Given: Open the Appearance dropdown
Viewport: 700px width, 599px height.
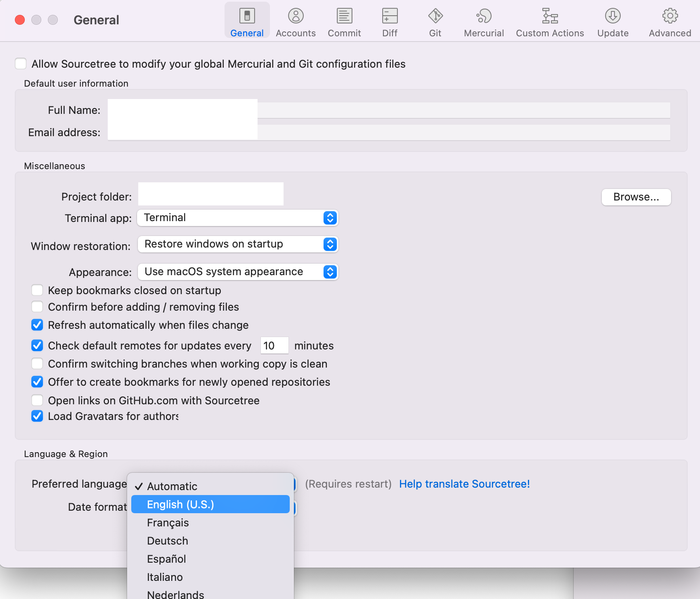Looking at the screenshot, I should click(x=238, y=271).
